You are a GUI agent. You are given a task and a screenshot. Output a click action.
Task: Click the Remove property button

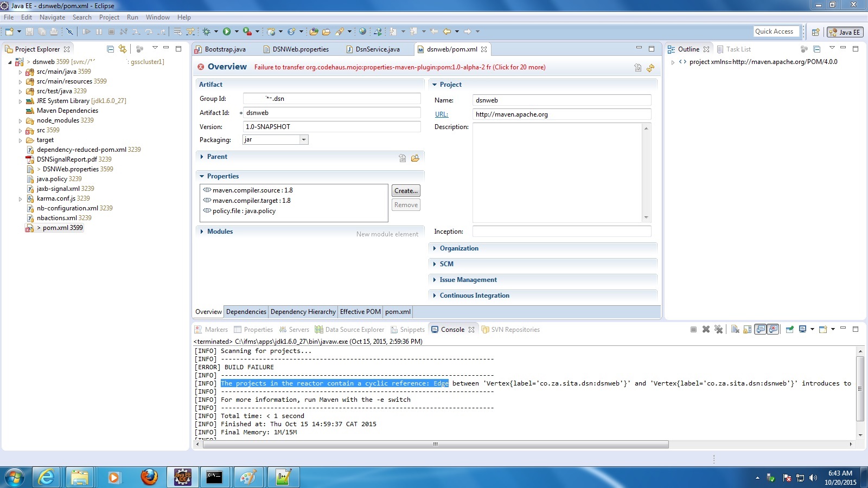click(x=406, y=205)
